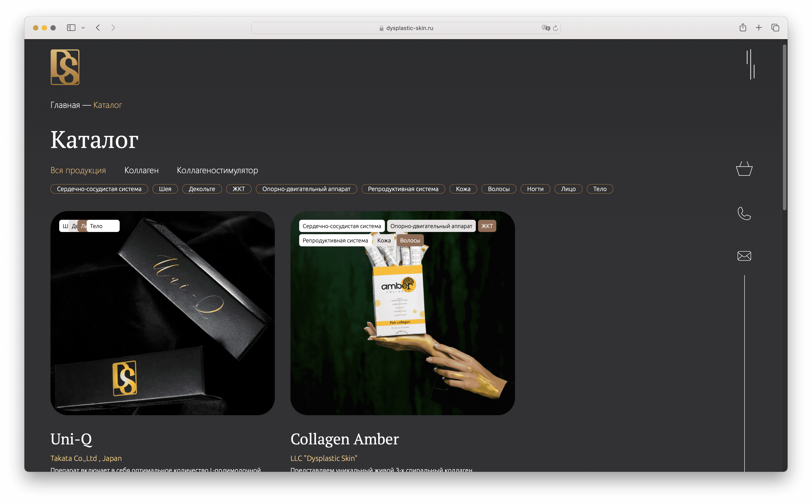Toggle the Декольте filter chip
This screenshot has width=812, height=504.
pyautogui.click(x=201, y=189)
